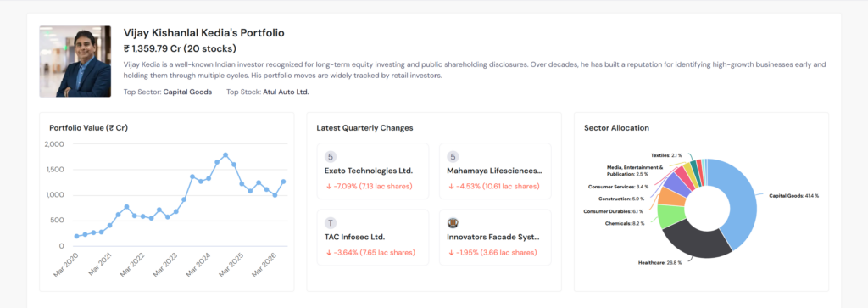
Task: Click the '-1.95% (3.66 lac shares)' change
Action: [492, 253]
